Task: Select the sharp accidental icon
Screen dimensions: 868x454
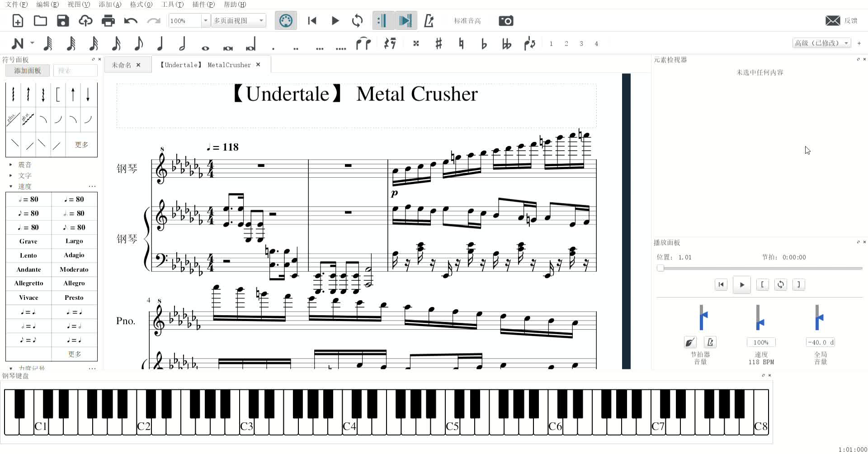Action: 438,43
